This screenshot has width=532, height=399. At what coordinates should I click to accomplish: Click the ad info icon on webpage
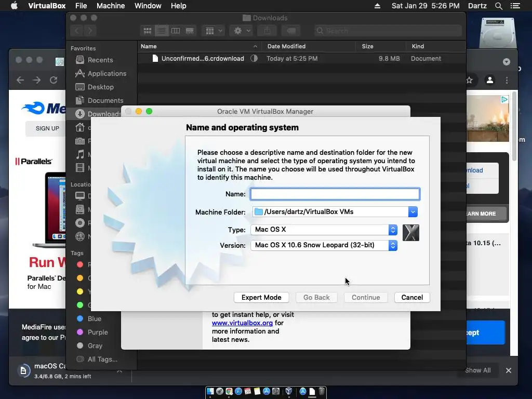point(504,99)
